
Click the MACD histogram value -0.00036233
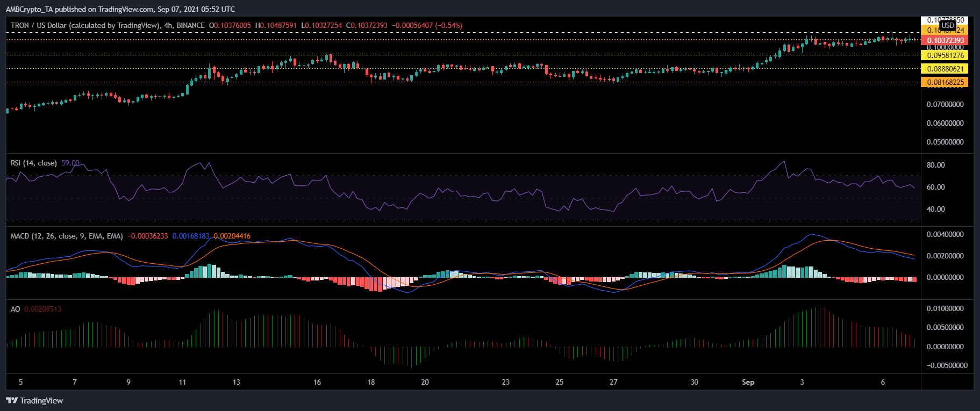pyautogui.click(x=148, y=236)
